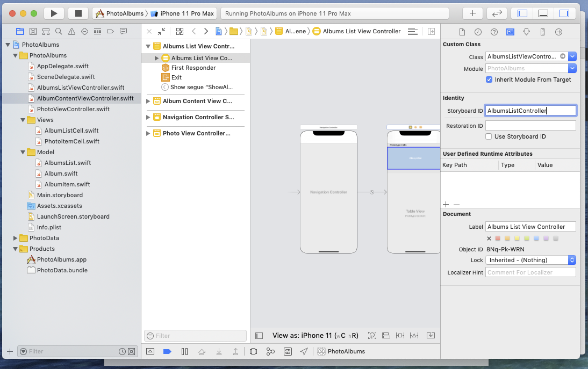Add a user defined runtime attribute
The image size is (588, 369).
click(446, 204)
